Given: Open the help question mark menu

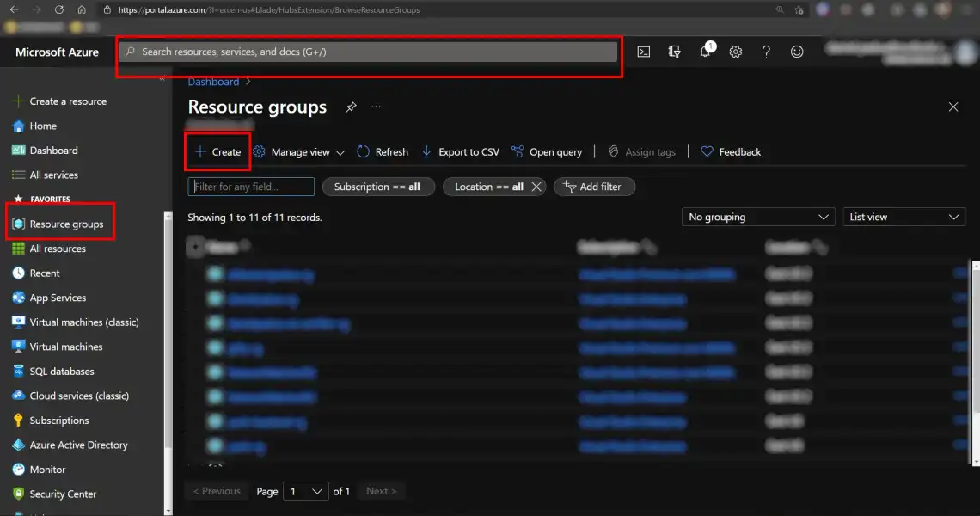Looking at the screenshot, I should point(766,52).
